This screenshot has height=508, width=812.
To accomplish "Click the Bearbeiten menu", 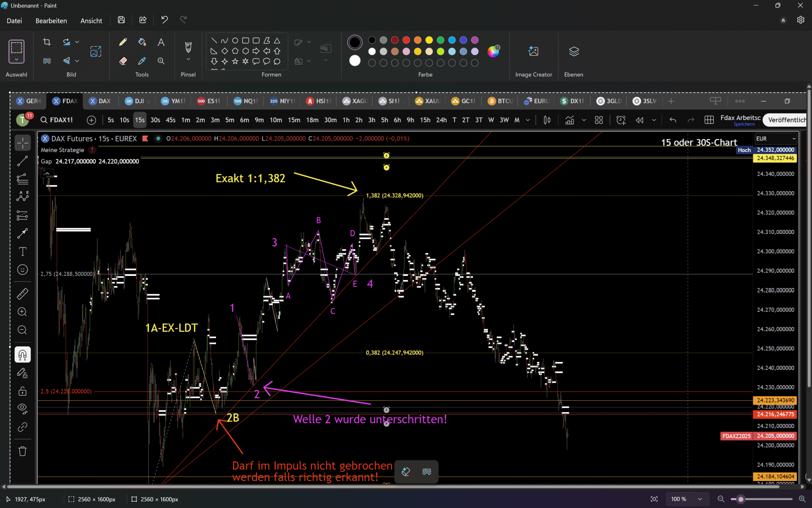I will [51, 20].
